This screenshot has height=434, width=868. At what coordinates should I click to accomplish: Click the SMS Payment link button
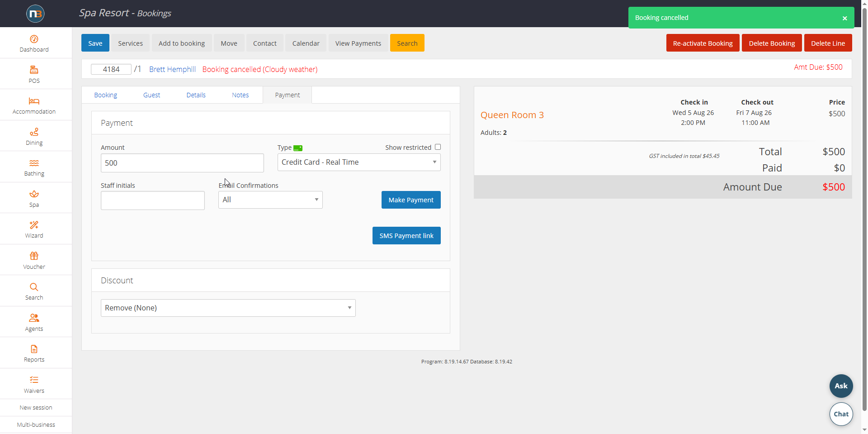click(406, 235)
